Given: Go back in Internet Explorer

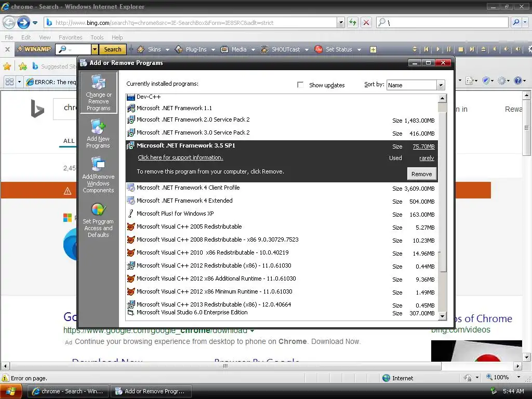Looking at the screenshot, I should (9, 23).
